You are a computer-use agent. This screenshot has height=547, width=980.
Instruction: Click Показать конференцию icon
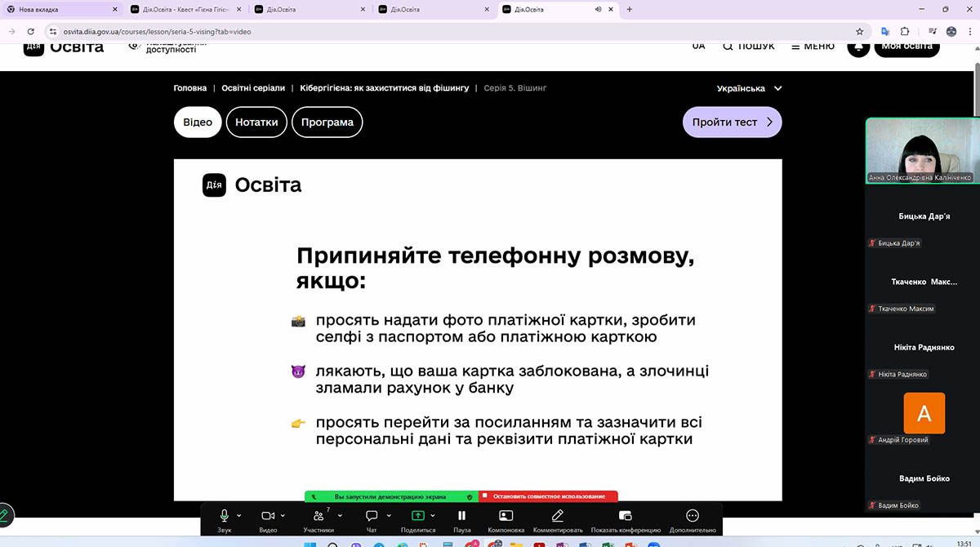(x=626, y=516)
